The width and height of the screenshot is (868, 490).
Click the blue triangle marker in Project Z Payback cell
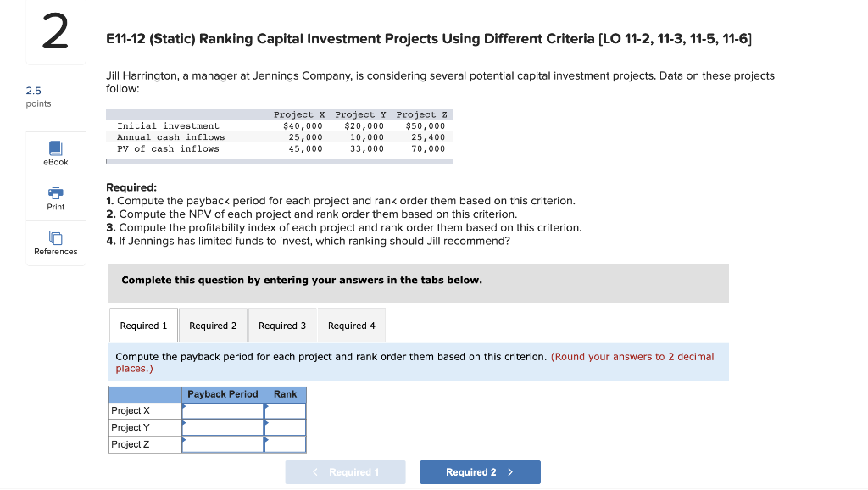click(185, 441)
